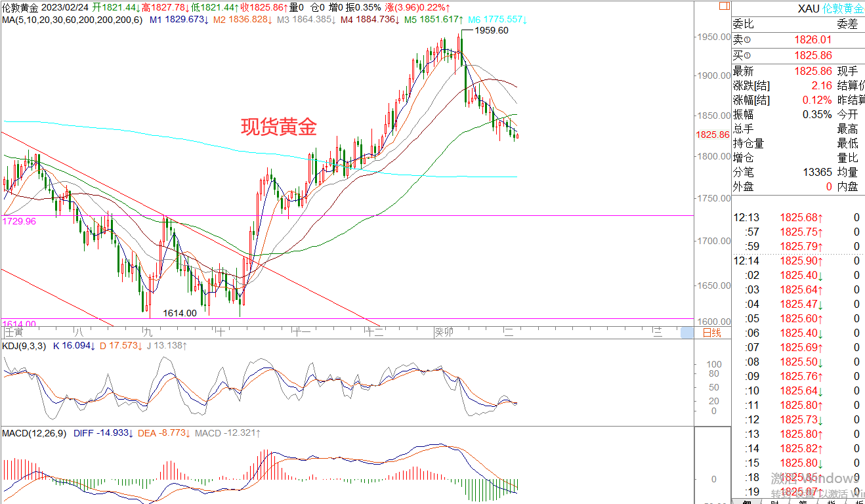Click the M2 1836.828 moving average value
Screen dimensions: 865x504
243,20
